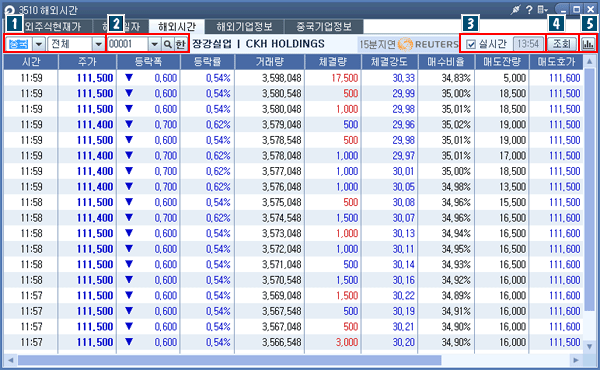Image resolution: width=600 pixels, height=370 pixels.
Task: Switch to the 해외기업정보 tab
Action: (x=245, y=26)
